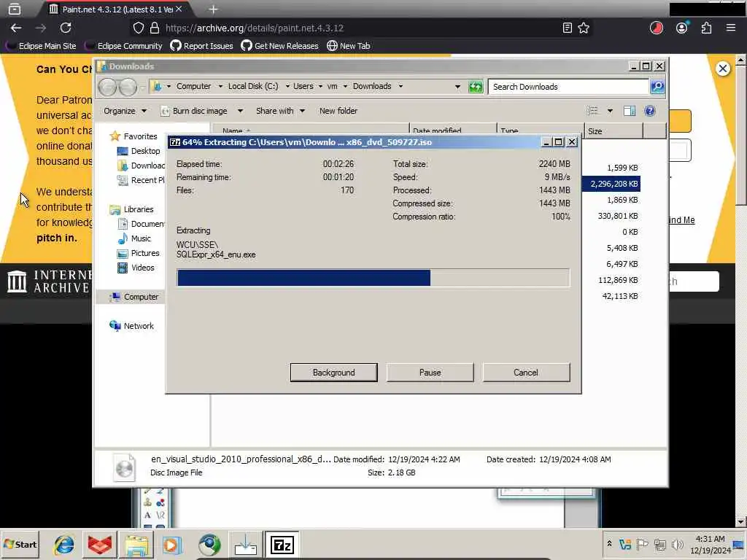
Task: Click the Size column header
Action: (x=614, y=131)
